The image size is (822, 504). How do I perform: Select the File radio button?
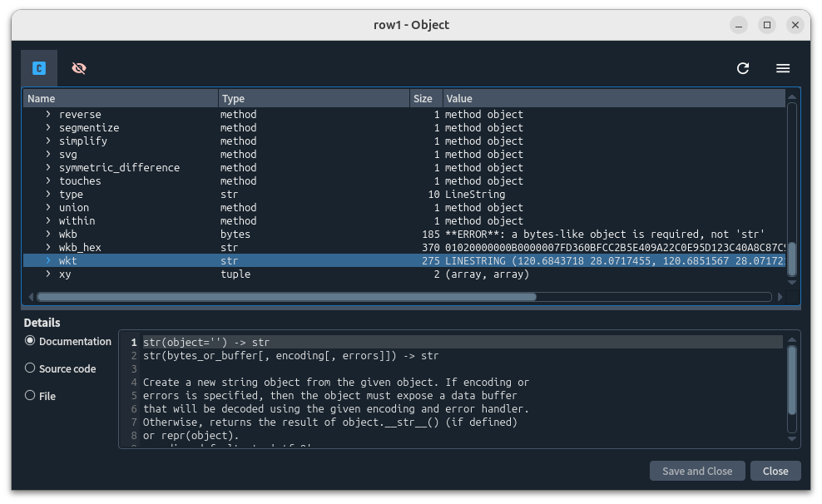tap(31, 396)
